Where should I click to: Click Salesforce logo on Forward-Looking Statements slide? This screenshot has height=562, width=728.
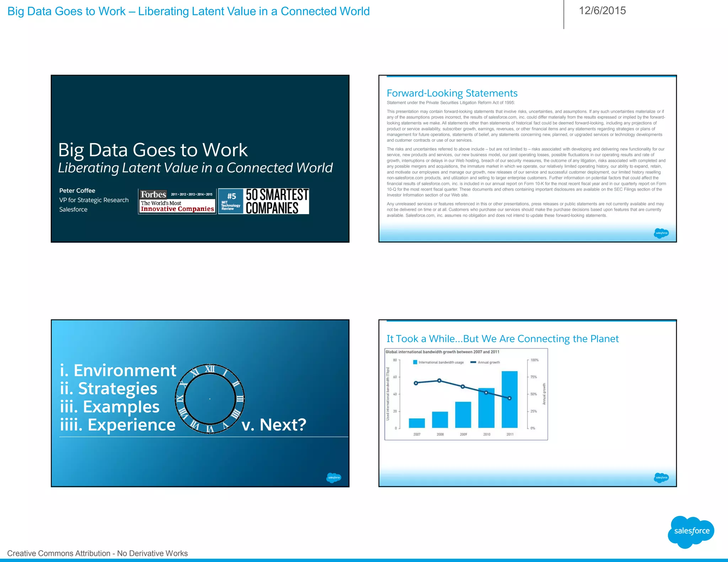(661, 233)
